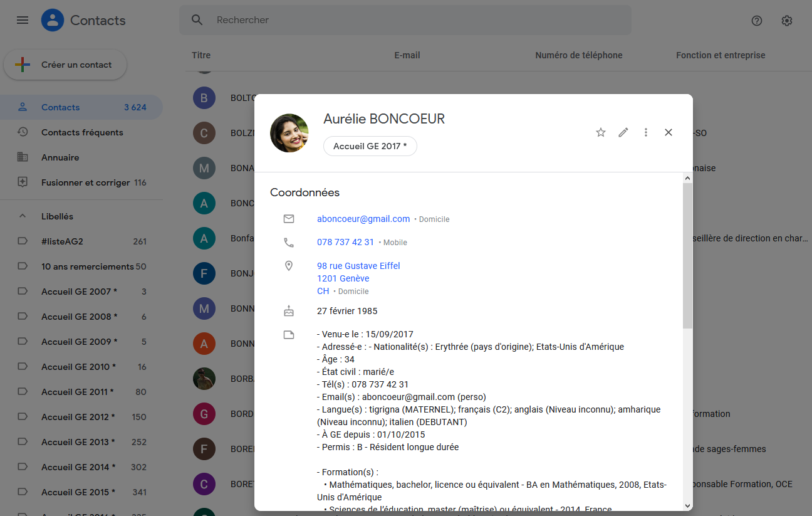
Task: Open the help question mark icon
Action: click(x=757, y=21)
